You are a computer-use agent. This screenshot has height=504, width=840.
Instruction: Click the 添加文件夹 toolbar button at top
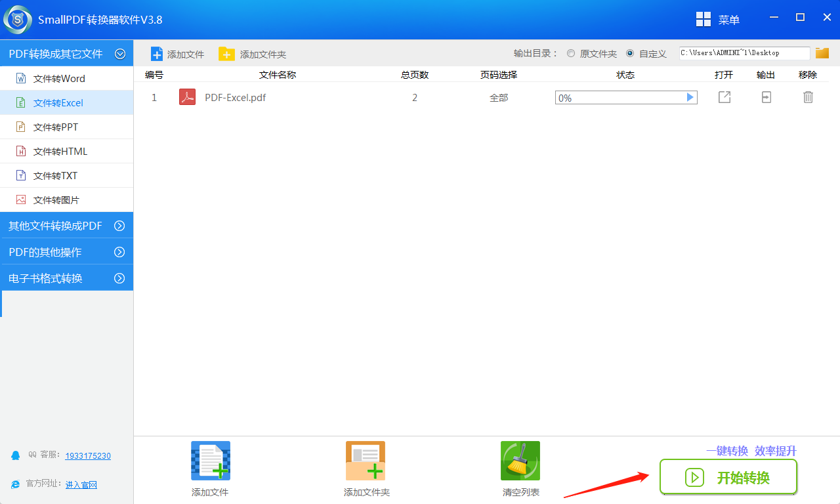[x=253, y=54]
